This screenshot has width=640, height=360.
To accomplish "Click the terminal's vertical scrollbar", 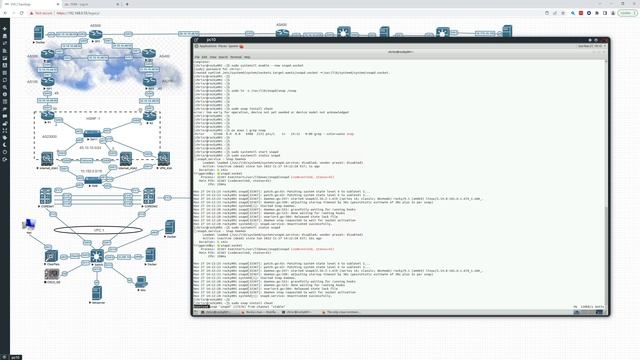I will 606,184.
